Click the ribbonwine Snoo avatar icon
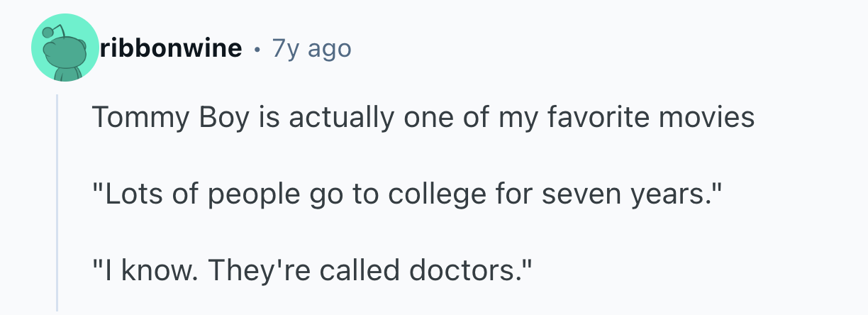The image size is (868, 315). pos(65,48)
